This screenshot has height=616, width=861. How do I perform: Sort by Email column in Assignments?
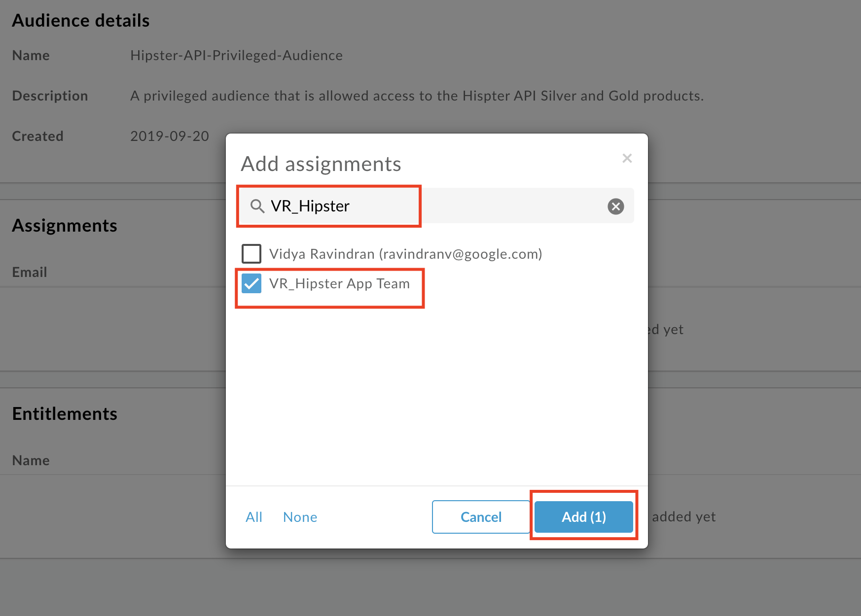30,272
